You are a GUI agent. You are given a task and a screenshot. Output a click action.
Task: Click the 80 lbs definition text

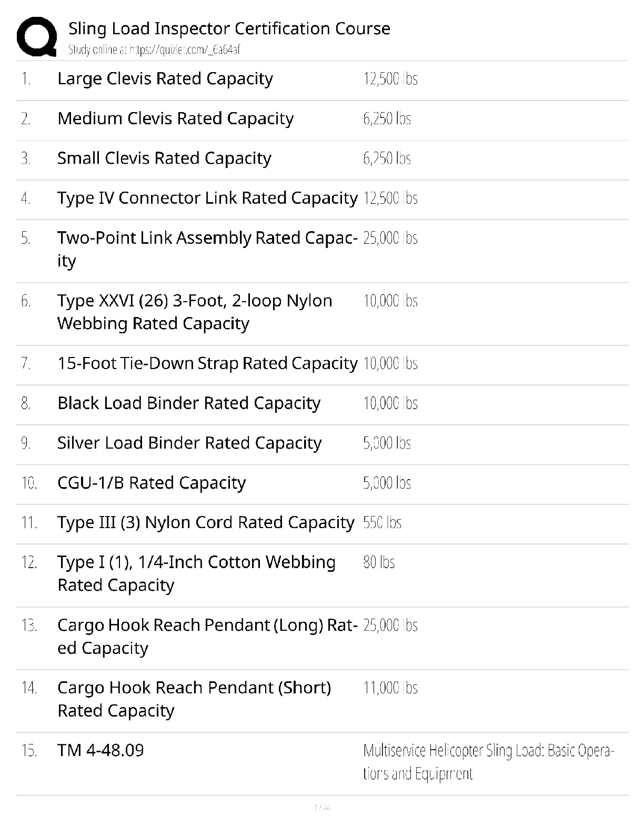[x=379, y=562]
